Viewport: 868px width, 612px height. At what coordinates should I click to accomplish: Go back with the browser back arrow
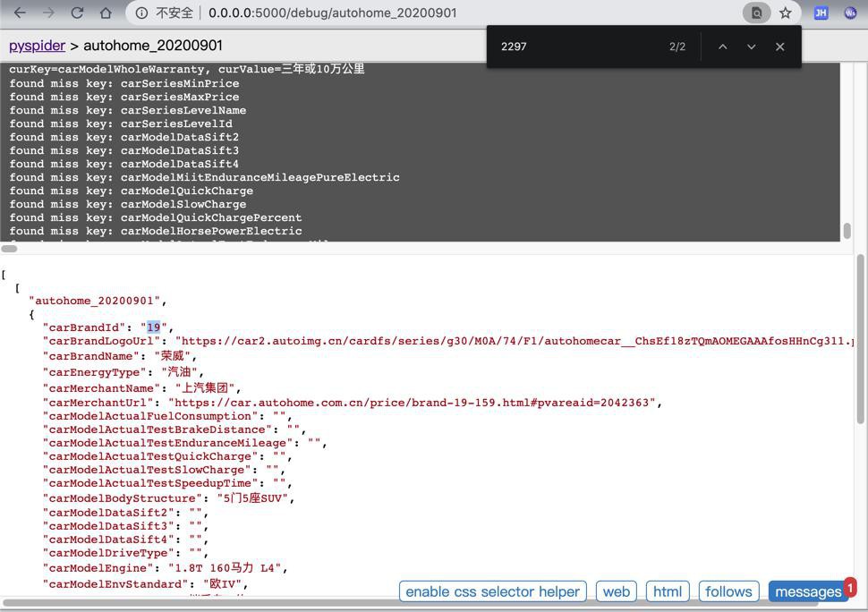point(20,13)
